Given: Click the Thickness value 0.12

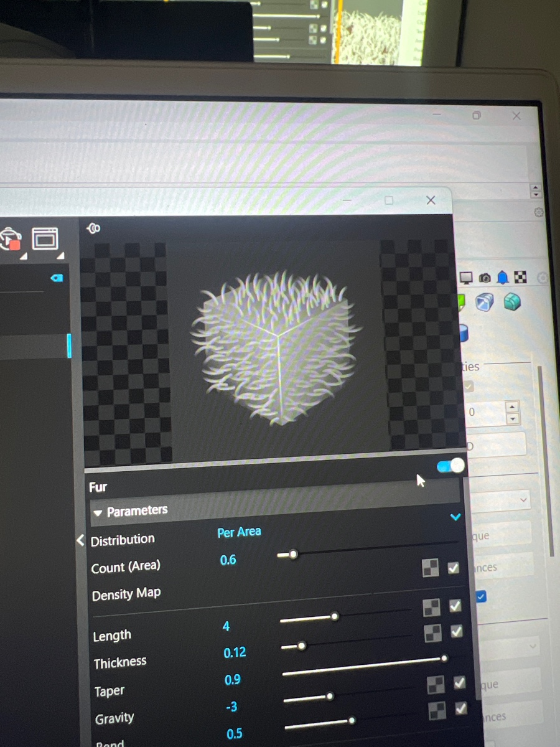Looking at the screenshot, I should tap(235, 652).
